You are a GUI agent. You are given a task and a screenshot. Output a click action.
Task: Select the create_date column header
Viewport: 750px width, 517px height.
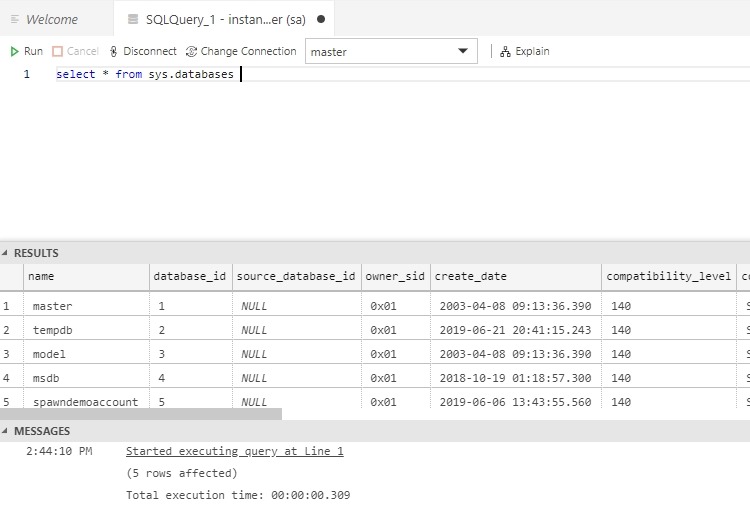[x=470, y=276]
